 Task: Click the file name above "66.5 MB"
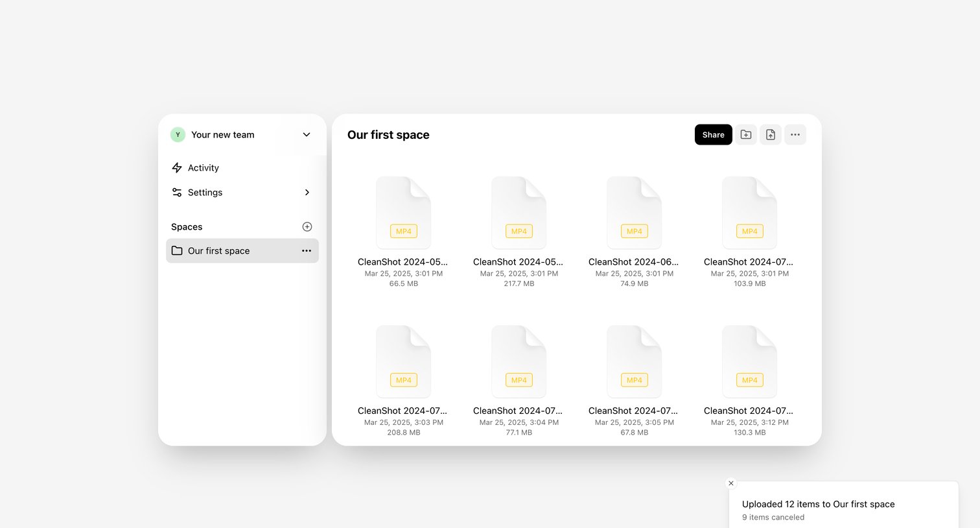(402, 262)
